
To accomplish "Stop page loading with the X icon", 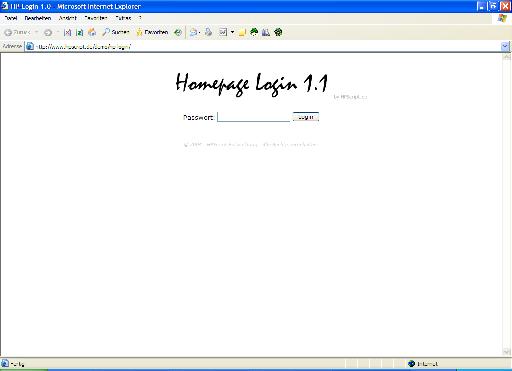I will tap(67, 32).
